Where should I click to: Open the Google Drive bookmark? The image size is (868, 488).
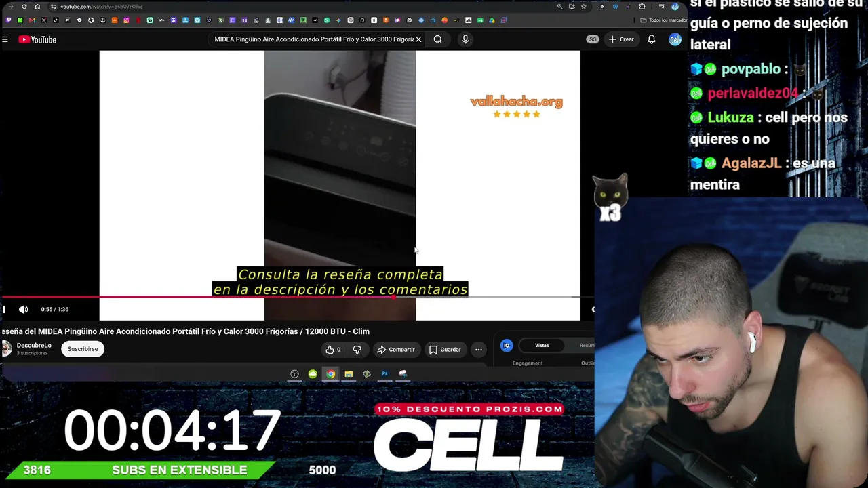[492, 20]
